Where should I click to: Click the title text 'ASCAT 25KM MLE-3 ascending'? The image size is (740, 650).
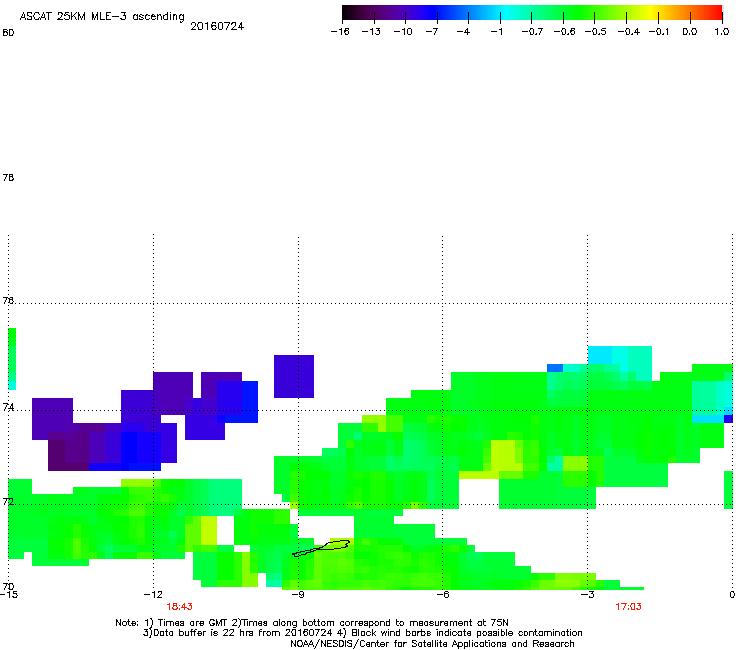click(102, 17)
